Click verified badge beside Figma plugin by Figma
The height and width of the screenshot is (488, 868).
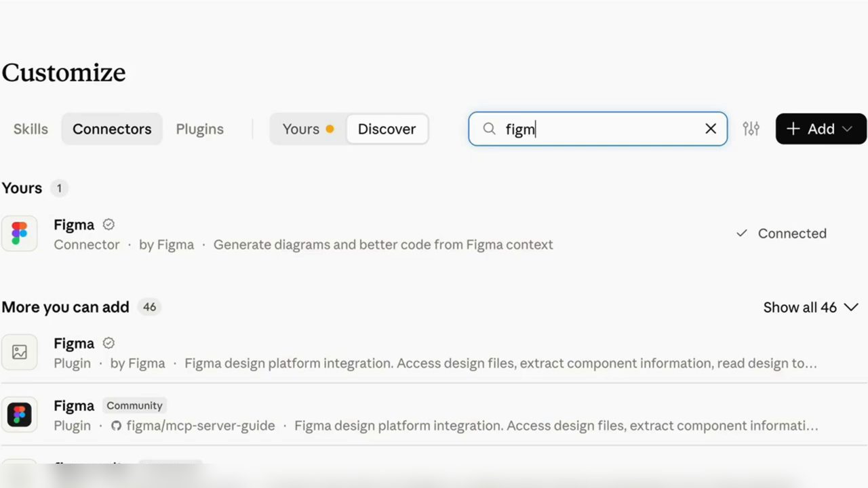[x=108, y=343]
